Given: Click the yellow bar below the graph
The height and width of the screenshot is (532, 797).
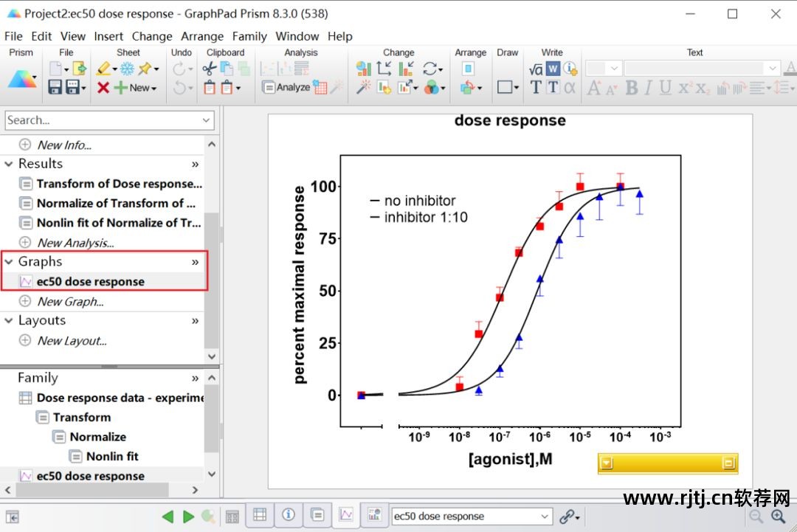Looking at the screenshot, I should click(667, 463).
